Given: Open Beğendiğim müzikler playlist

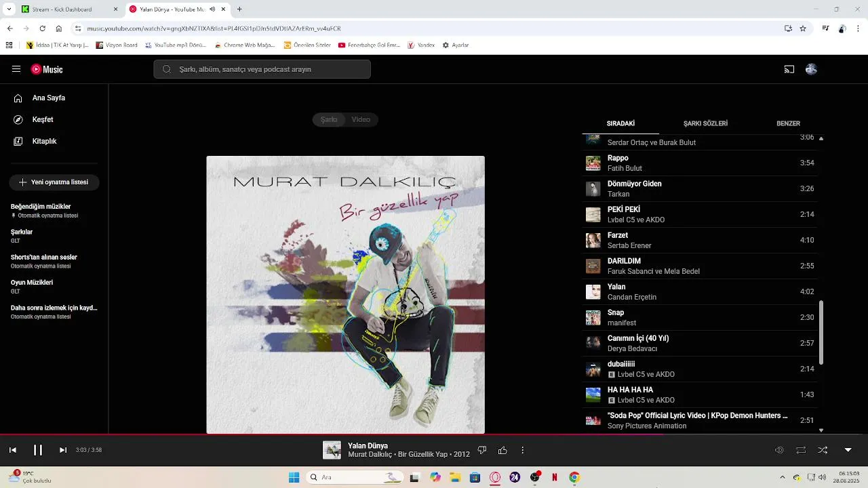Looking at the screenshot, I should click(x=54, y=211).
